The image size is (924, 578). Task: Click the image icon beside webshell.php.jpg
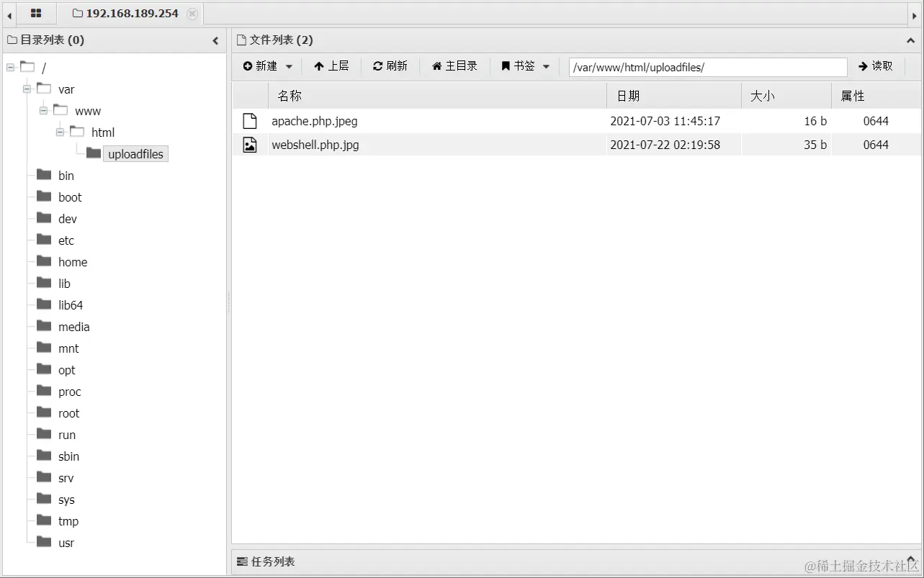click(249, 145)
